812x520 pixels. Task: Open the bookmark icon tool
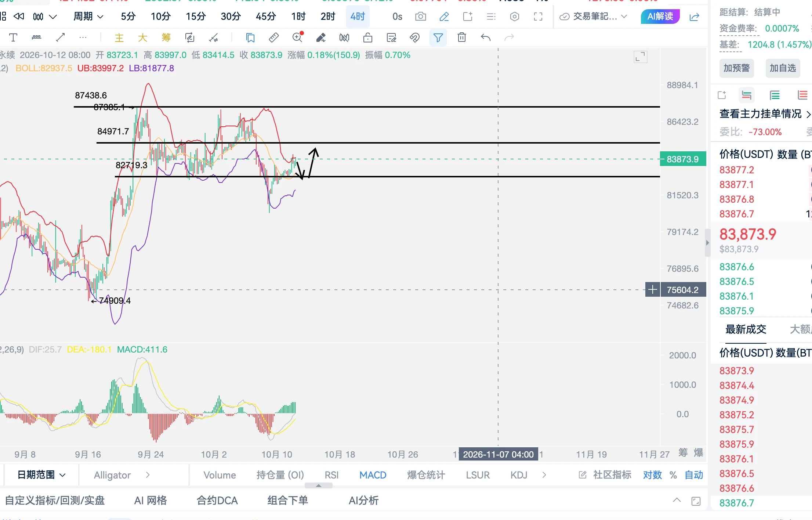tap(250, 37)
